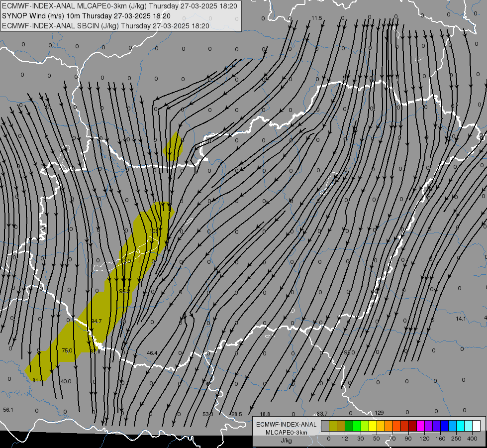Screen dimensions: 487x448
Task: Click the 14.1 value on the map
Action: click(461, 319)
